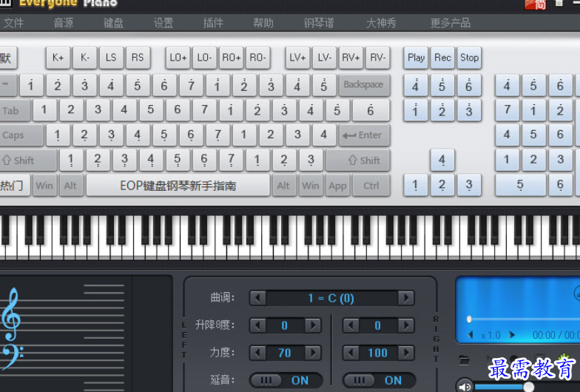Open the 设置 menu
The width and height of the screenshot is (580, 392).
point(163,23)
